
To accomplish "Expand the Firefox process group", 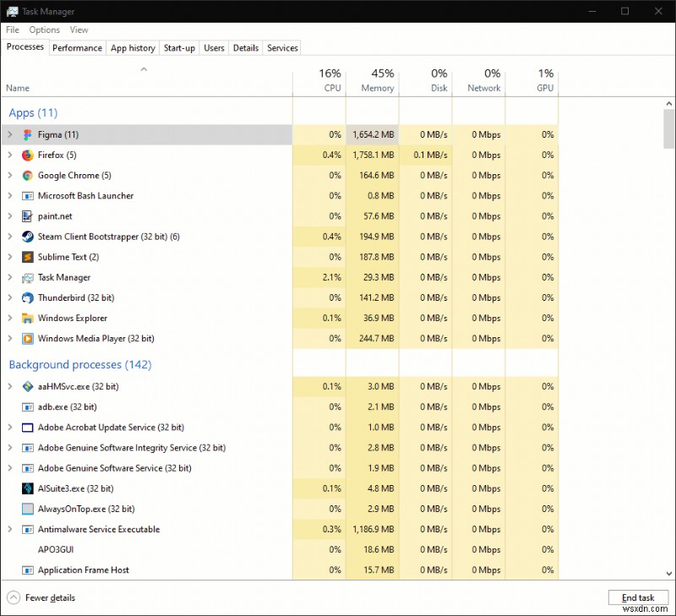I will pyautogui.click(x=9, y=155).
